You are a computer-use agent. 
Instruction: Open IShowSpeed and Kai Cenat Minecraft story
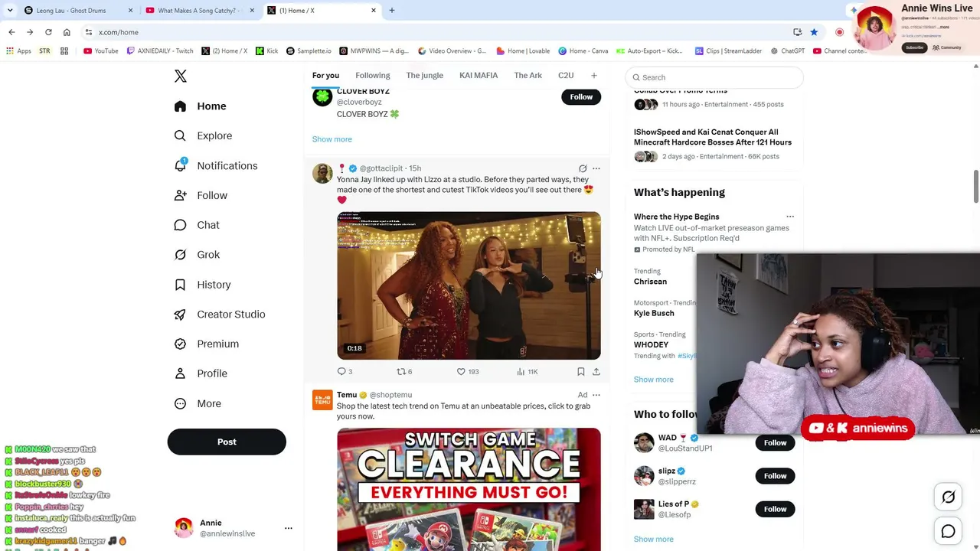[713, 137]
